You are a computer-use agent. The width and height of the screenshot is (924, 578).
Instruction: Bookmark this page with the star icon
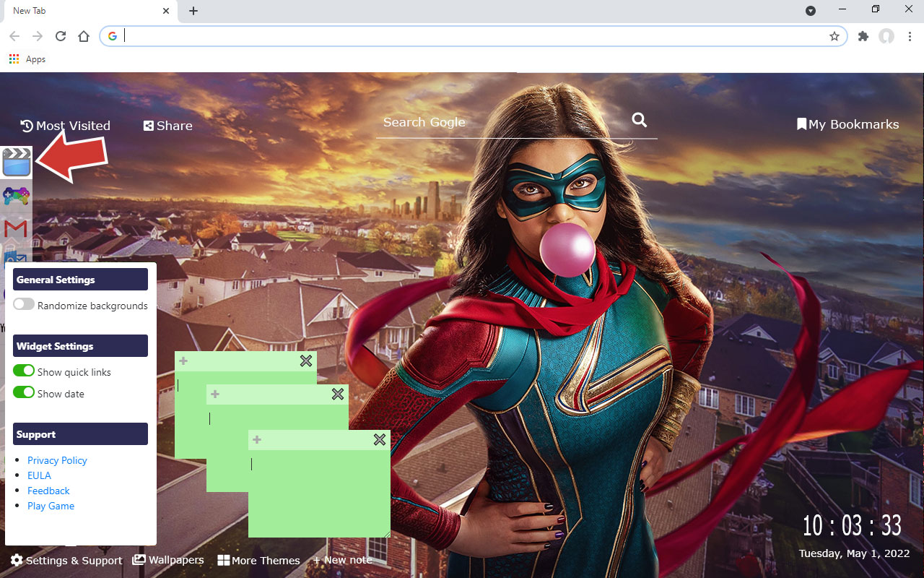(834, 36)
